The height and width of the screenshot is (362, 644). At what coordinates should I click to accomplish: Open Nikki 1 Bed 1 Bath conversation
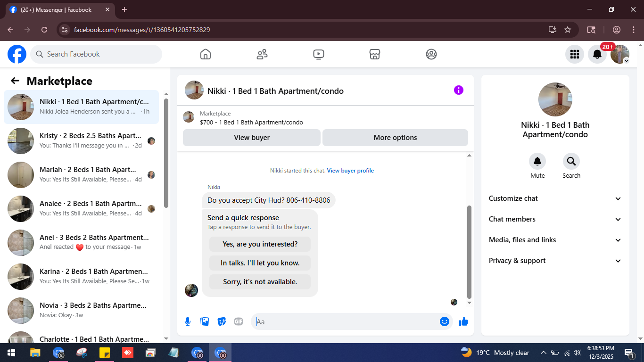pos(81,107)
